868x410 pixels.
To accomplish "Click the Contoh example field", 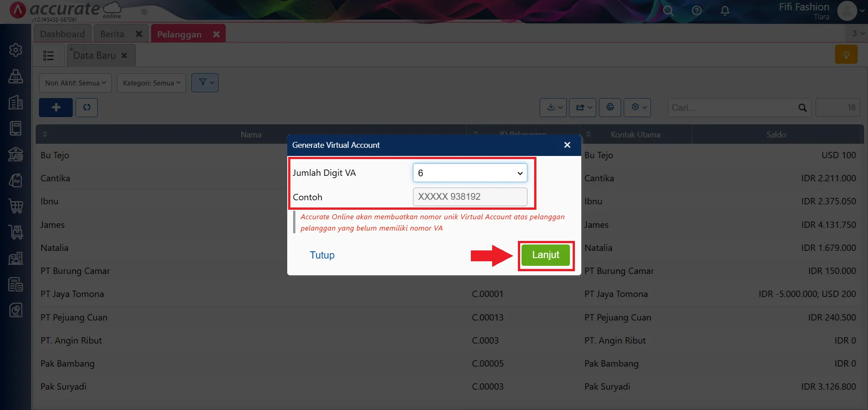I will (470, 197).
